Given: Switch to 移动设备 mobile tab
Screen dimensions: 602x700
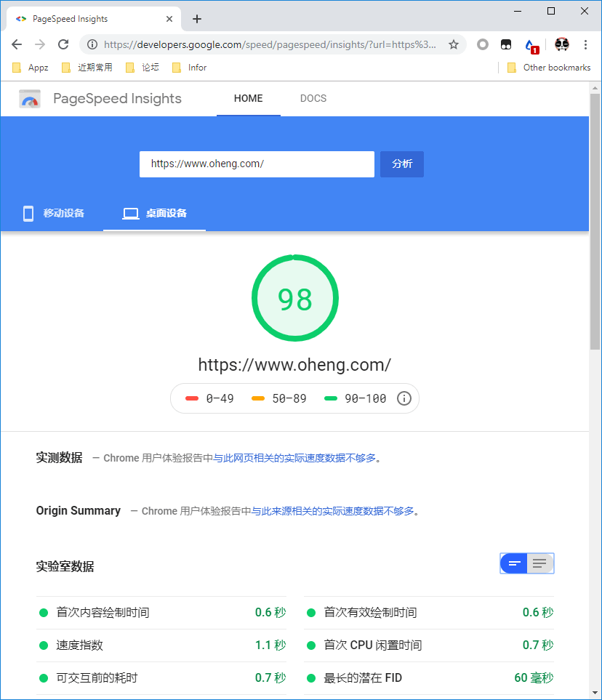Looking at the screenshot, I should click(53, 214).
